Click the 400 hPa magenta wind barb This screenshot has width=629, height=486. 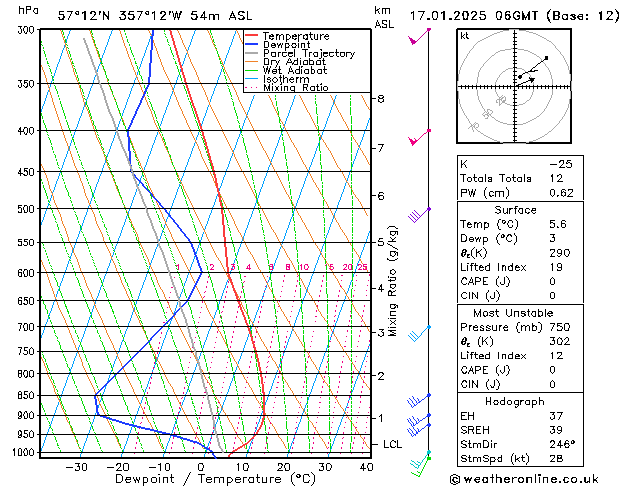[419, 137]
